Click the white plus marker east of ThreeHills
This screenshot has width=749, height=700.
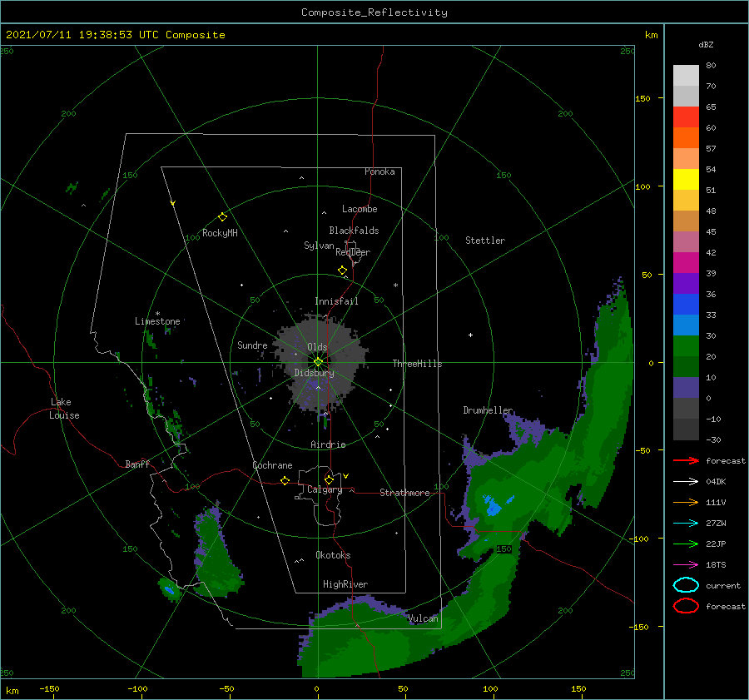tap(470, 335)
